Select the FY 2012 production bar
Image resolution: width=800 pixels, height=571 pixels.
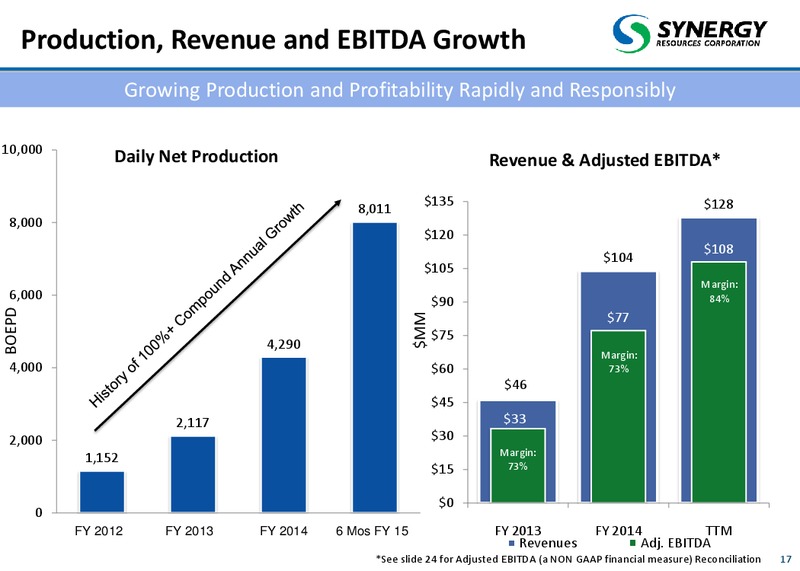[102, 492]
